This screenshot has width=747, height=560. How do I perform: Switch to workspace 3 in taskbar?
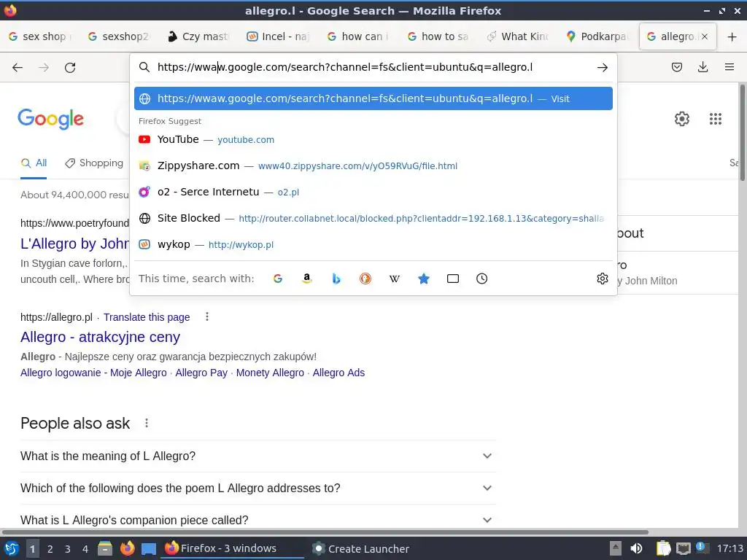point(68,549)
